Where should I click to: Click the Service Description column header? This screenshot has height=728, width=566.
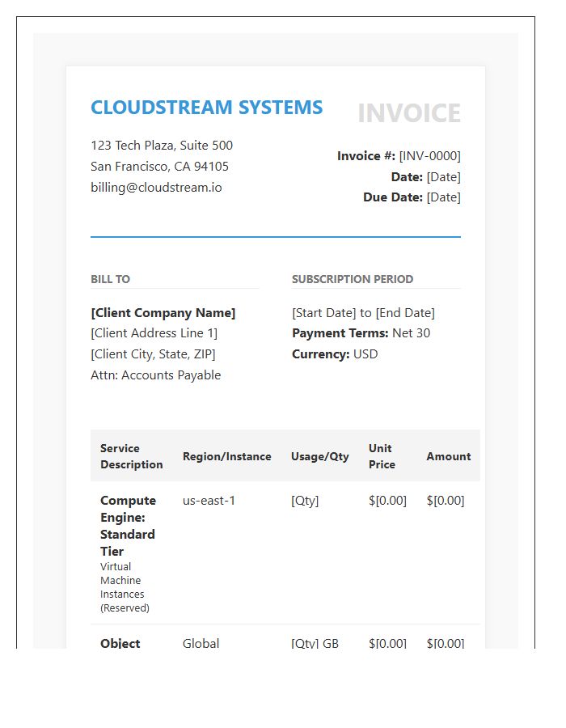pyautogui.click(x=132, y=456)
